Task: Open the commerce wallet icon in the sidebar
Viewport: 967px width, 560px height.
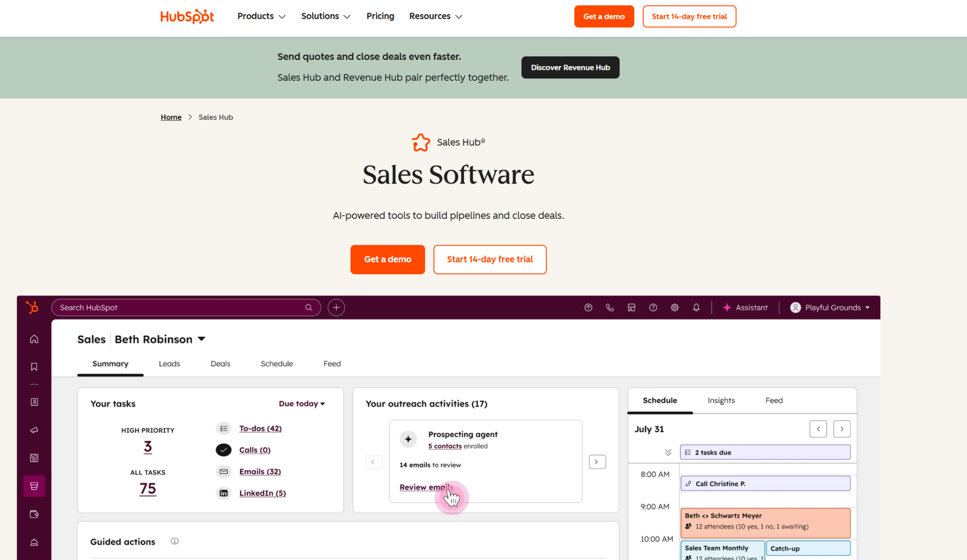Action: (34, 514)
